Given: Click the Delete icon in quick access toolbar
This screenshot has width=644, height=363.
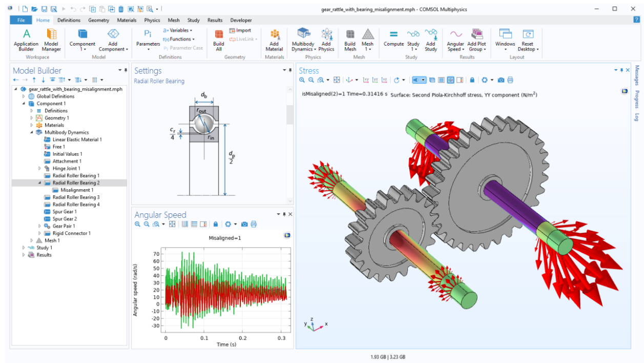Looking at the screenshot, I should [121, 9].
